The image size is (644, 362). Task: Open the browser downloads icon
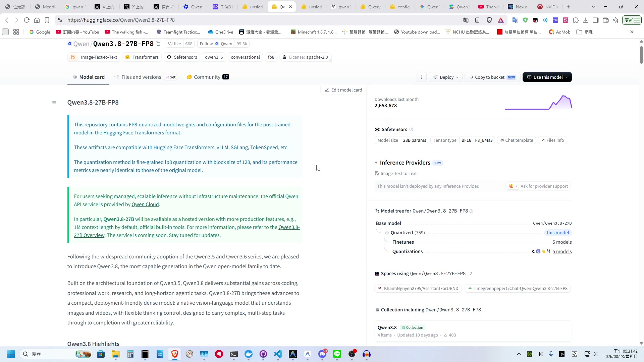coord(586,20)
